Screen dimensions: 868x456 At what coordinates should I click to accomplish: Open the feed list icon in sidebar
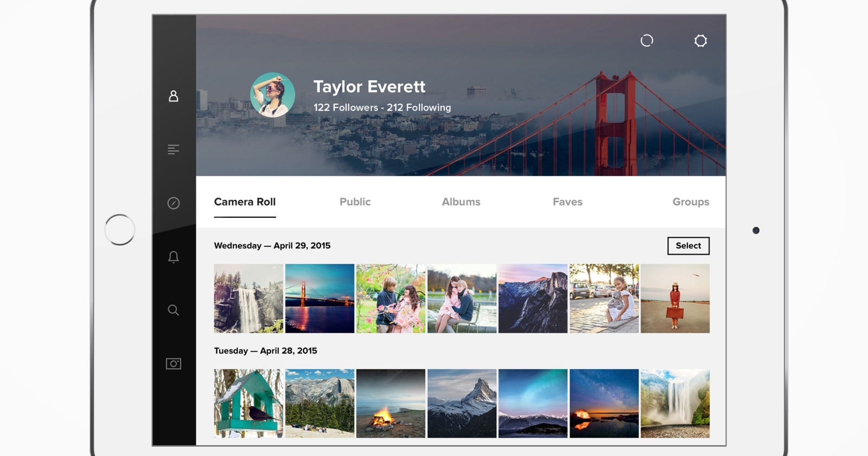click(174, 149)
